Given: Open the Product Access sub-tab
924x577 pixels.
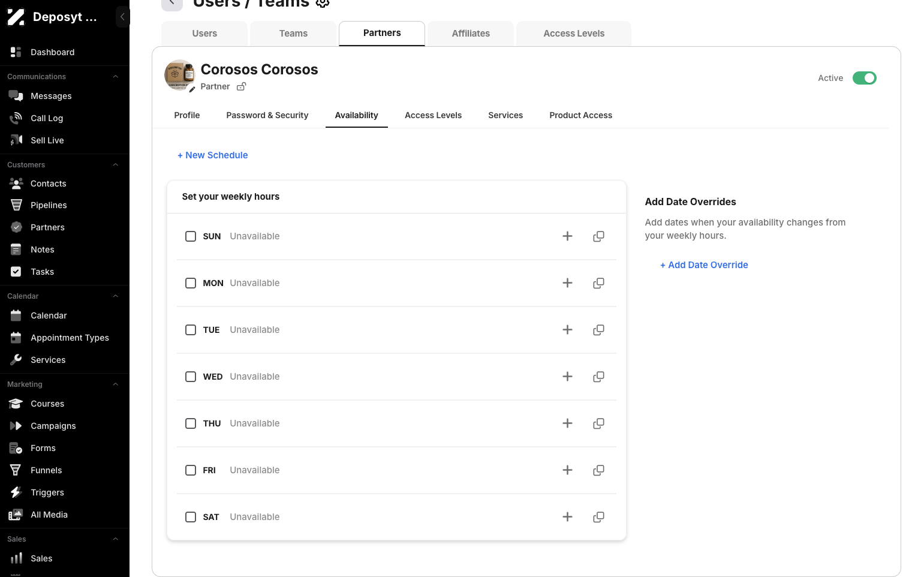Looking at the screenshot, I should tap(580, 115).
